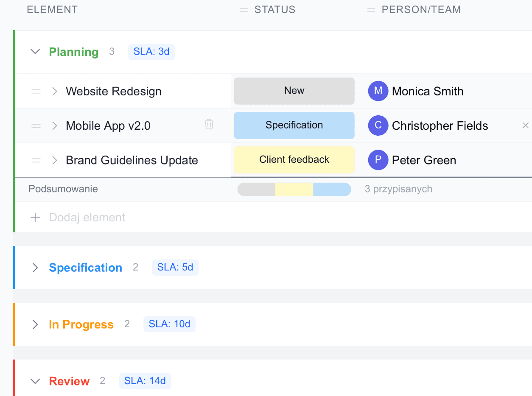Click Peter Green's avatar icon
Viewport: 532px width, 396px height.
(378, 160)
